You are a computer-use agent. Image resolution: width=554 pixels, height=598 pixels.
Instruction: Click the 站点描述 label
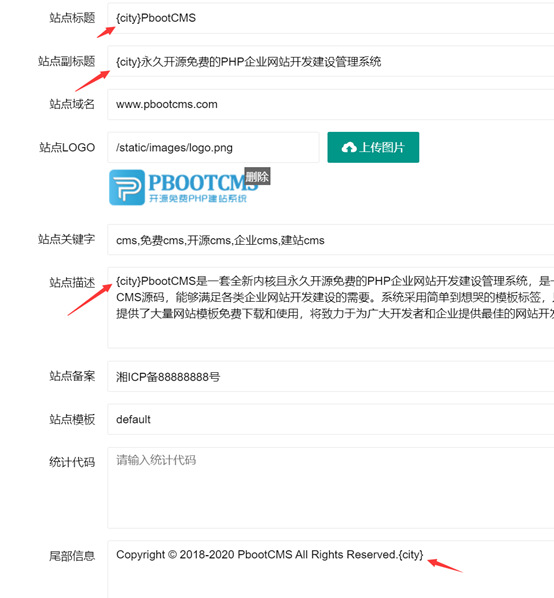(x=72, y=283)
